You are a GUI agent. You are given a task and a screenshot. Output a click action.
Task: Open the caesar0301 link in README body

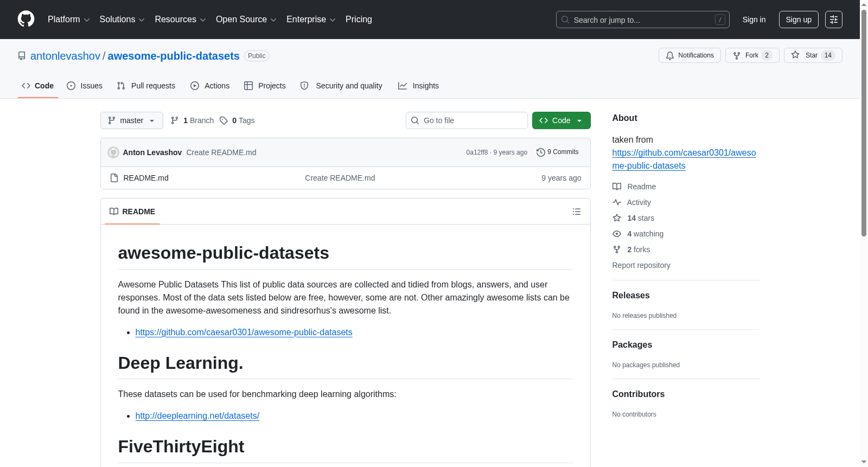(x=244, y=332)
